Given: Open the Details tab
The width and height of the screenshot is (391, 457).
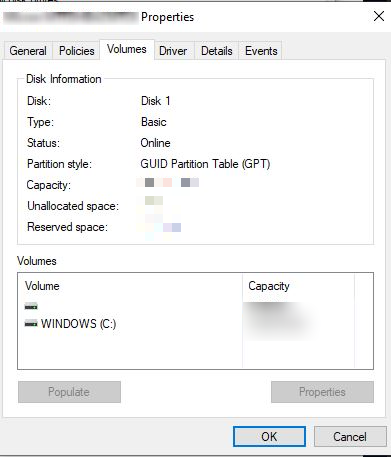Looking at the screenshot, I should click(x=217, y=51).
